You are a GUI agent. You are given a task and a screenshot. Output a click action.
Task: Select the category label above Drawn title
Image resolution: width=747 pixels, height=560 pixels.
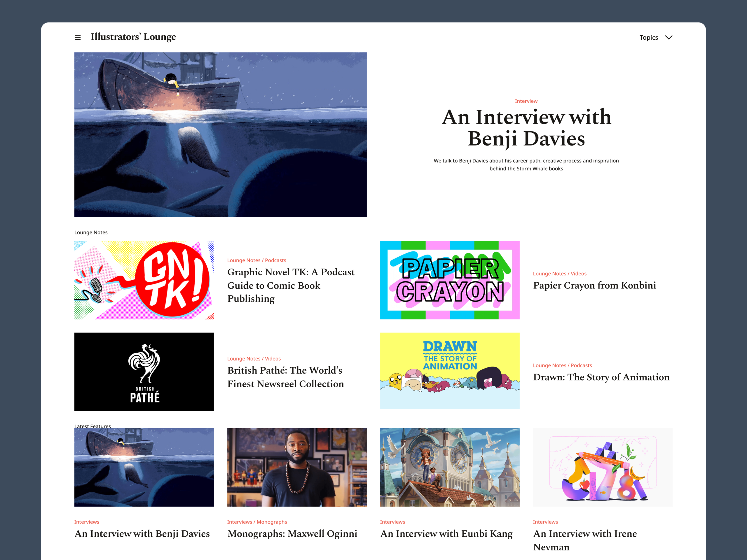562,365
